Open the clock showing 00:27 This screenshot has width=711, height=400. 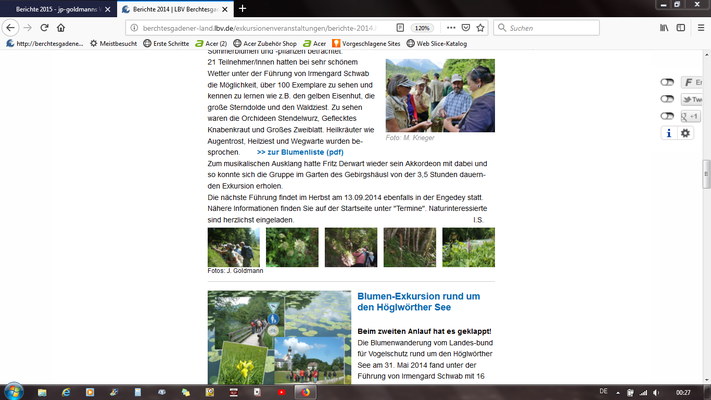click(683, 393)
